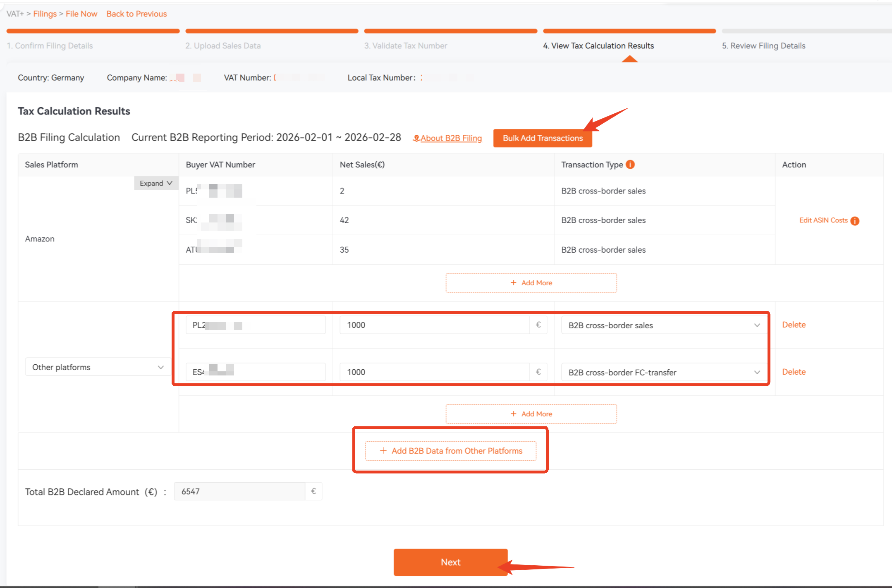The width and height of the screenshot is (892, 588).
Task: Focus the ES buyer VAT number input
Action: [x=256, y=372]
